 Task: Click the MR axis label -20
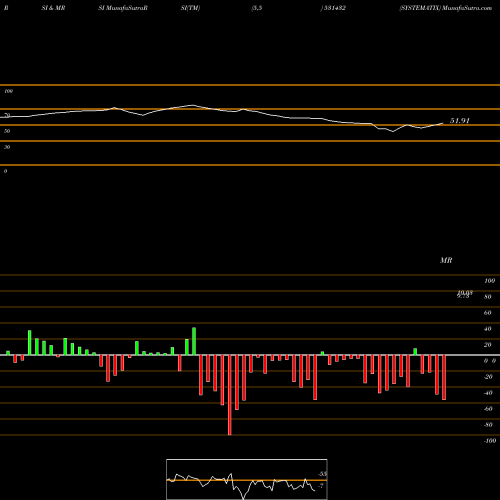488,377
